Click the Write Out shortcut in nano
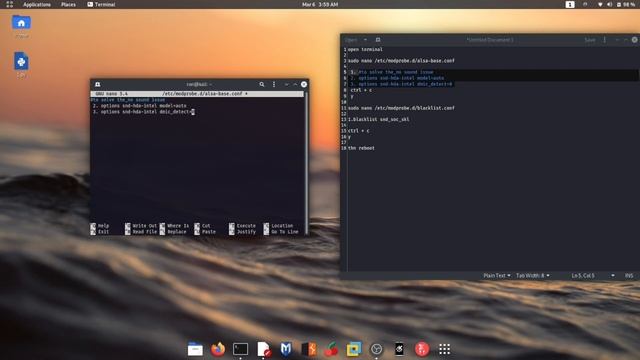Viewport: 640px width, 360px height. point(141,226)
